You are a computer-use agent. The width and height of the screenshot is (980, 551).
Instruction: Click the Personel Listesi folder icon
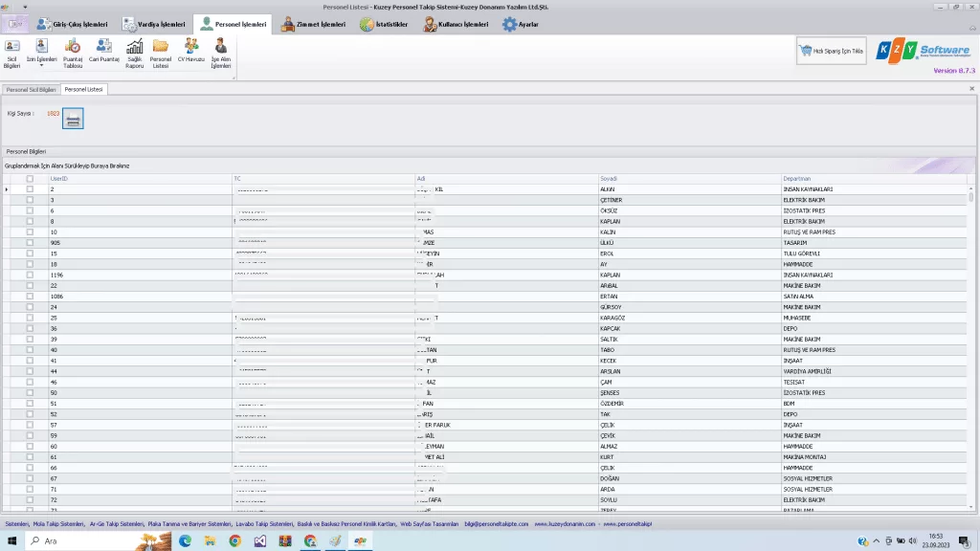[x=161, y=52]
